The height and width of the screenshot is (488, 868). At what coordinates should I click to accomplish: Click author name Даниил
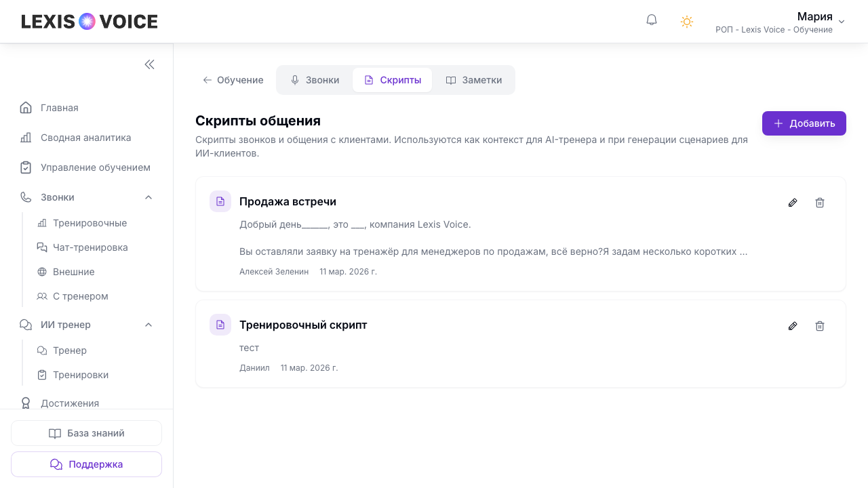254,368
